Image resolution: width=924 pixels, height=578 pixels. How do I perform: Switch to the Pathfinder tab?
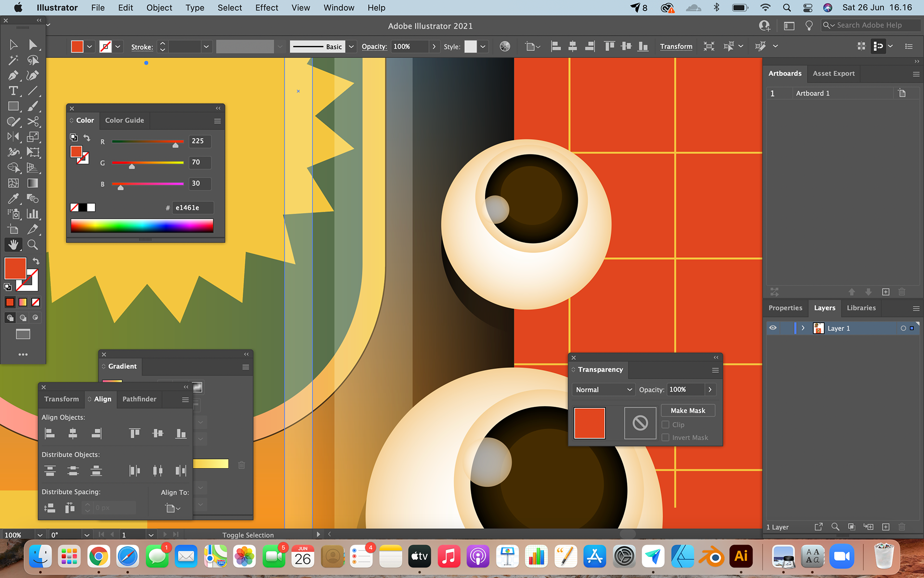pyautogui.click(x=139, y=399)
